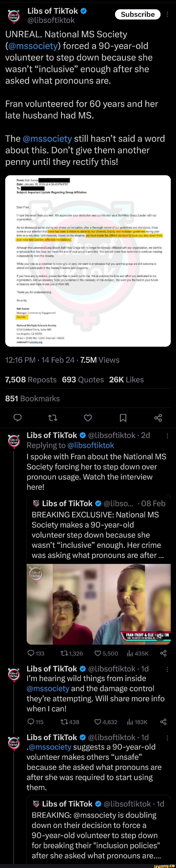Image resolution: width=176 pixels, height=868 pixels.
Task: Repost the main tweet
Action: [x=53, y=418]
